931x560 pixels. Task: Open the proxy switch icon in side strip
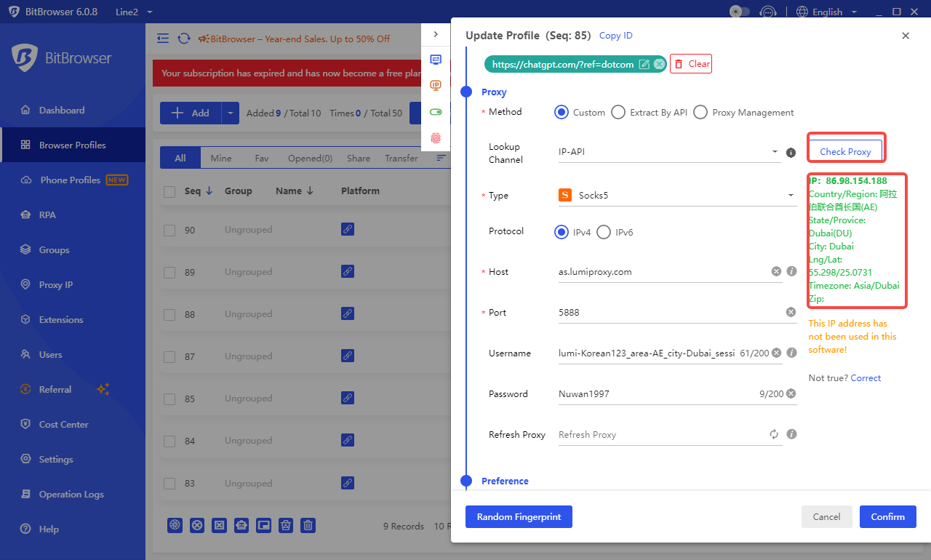pyautogui.click(x=436, y=60)
